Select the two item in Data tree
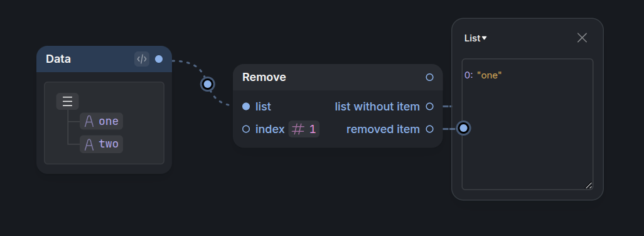Screen dimensions: 644x236 (x=101, y=144)
